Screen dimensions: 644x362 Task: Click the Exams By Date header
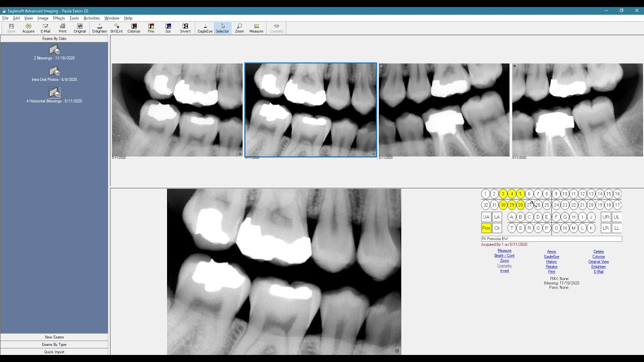coord(54,38)
